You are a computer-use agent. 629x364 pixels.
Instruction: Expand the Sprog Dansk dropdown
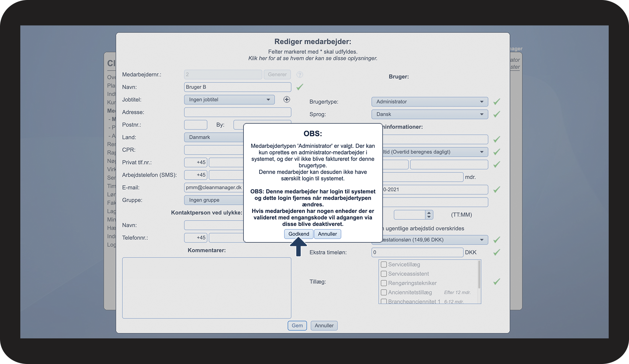430,114
